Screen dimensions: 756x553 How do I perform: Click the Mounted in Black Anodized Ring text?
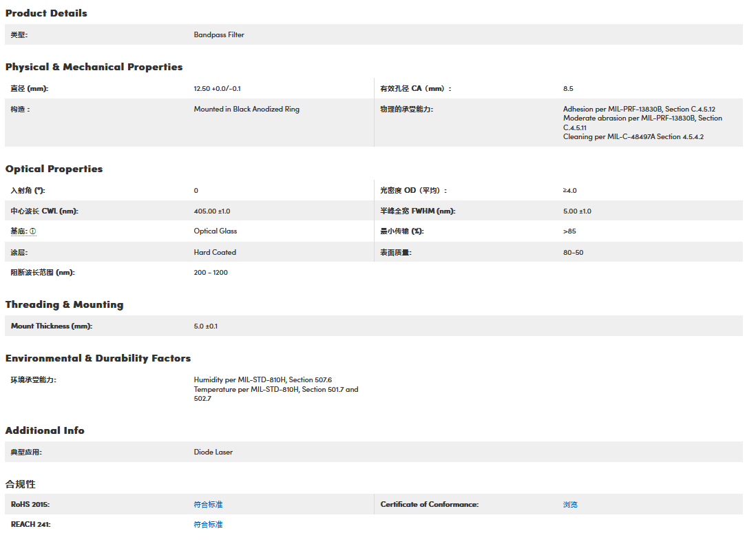[246, 109]
